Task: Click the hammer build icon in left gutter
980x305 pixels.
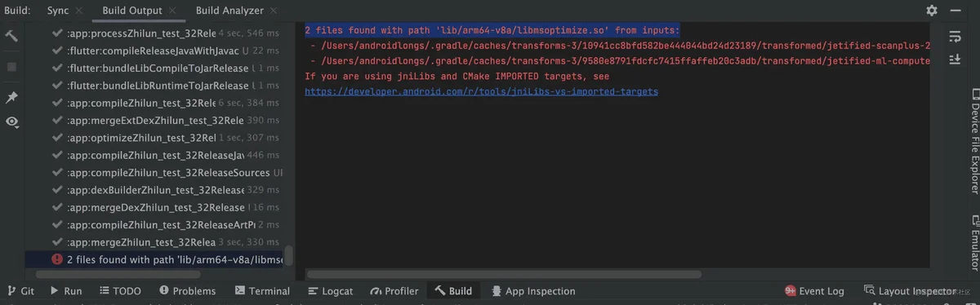Action: 11,37
